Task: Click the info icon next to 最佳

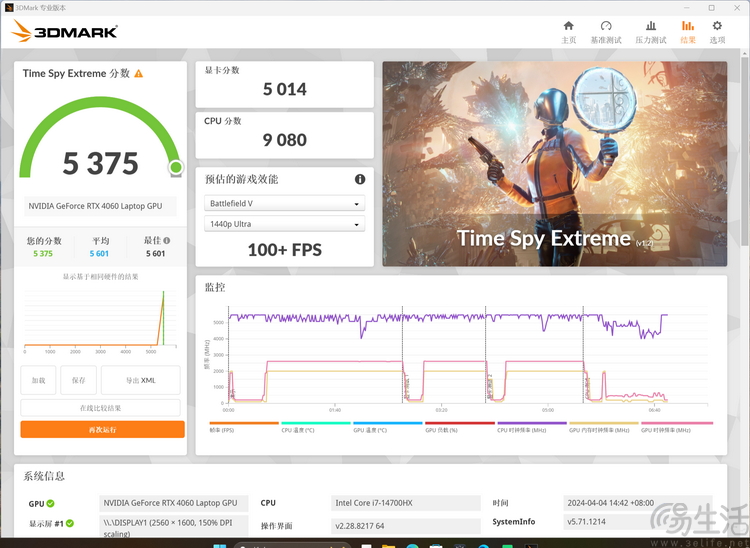Action: [166, 240]
